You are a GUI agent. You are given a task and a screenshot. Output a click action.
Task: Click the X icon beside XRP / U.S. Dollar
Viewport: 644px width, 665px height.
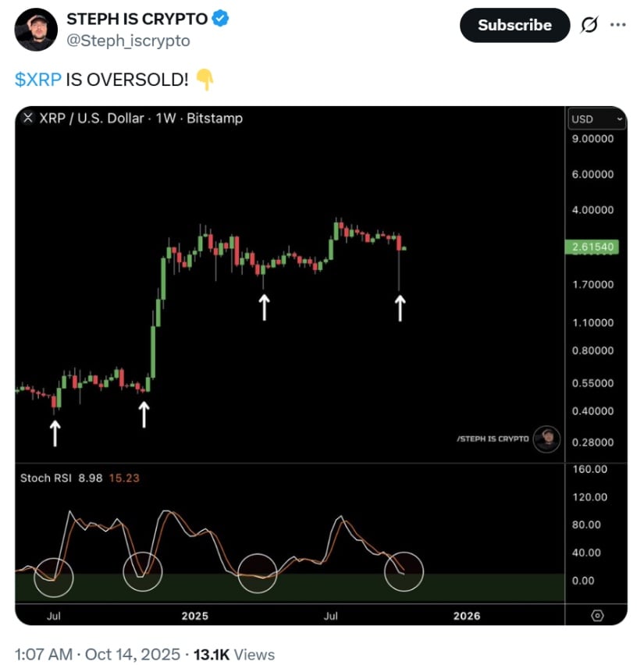click(x=28, y=119)
